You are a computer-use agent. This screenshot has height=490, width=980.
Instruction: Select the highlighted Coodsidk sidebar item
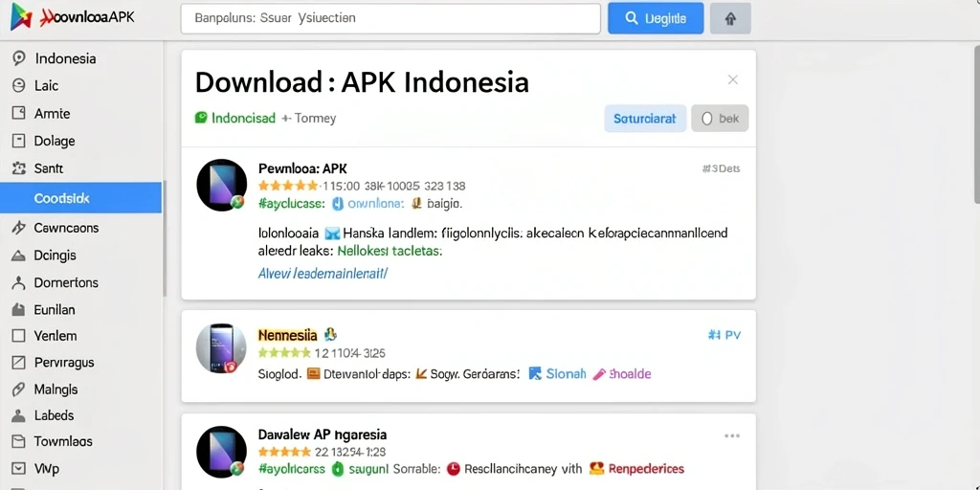[80, 198]
